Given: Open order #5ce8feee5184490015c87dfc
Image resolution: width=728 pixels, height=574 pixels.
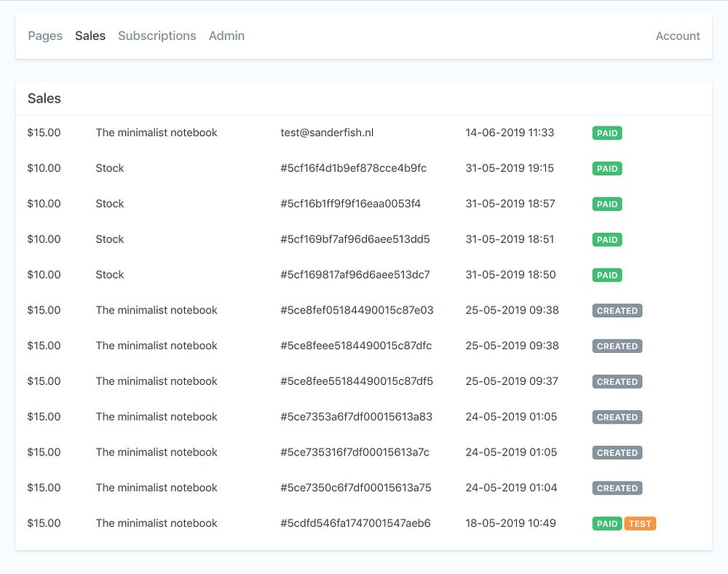Looking at the screenshot, I should pyautogui.click(x=356, y=346).
